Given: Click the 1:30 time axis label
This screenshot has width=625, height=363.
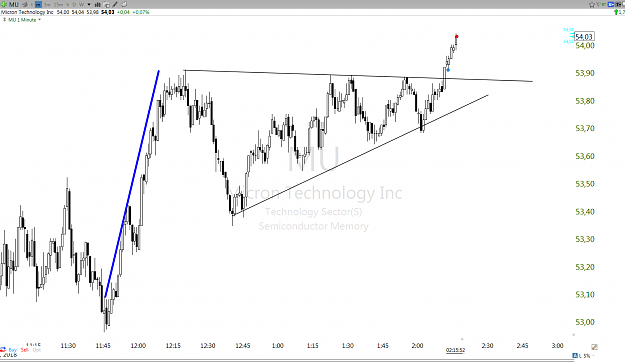Looking at the screenshot, I should click(348, 345).
